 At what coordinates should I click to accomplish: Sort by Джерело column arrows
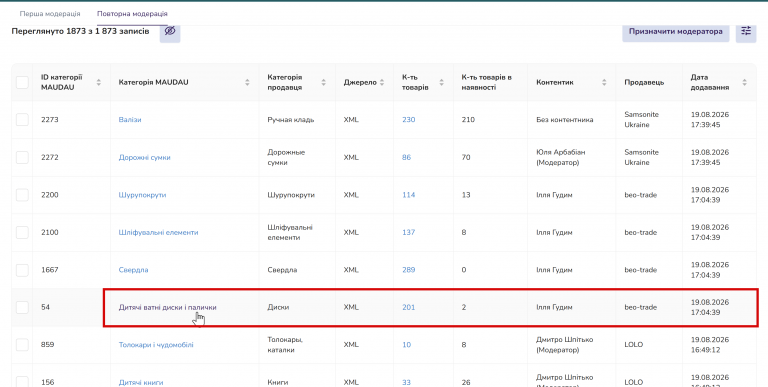tap(382, 82)
